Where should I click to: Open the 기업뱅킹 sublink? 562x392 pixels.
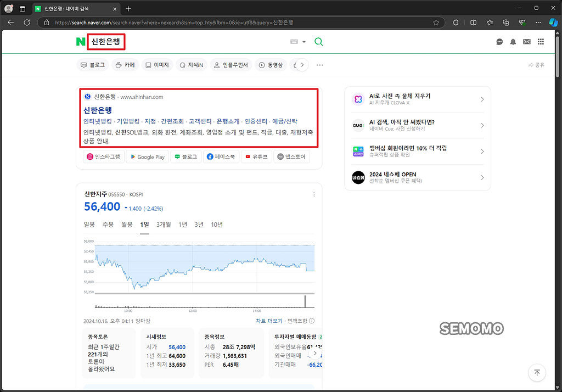[x=128, y=121]
